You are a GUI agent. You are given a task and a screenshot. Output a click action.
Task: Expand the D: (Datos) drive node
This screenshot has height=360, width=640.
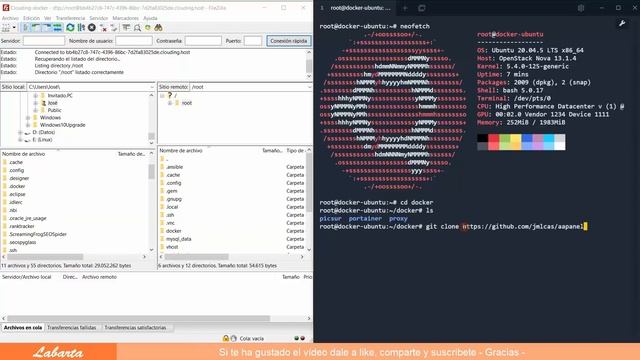tap(20, 132)
